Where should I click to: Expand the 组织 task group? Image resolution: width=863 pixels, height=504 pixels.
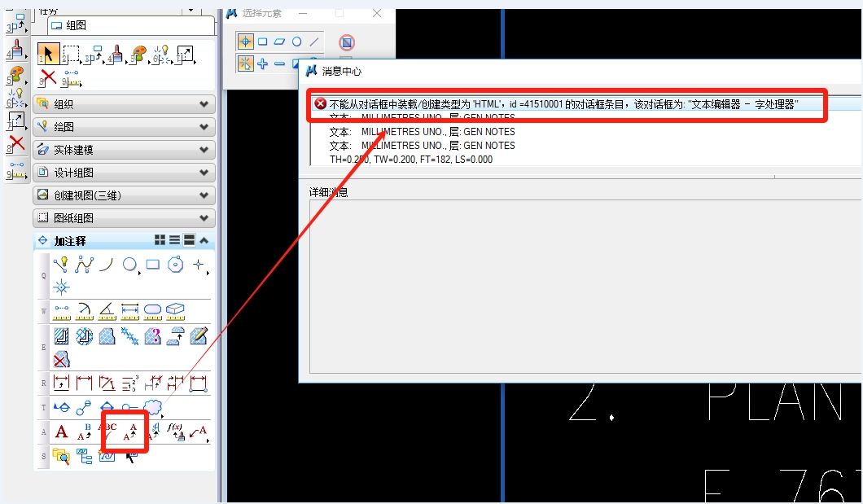[x=124, y=104]
